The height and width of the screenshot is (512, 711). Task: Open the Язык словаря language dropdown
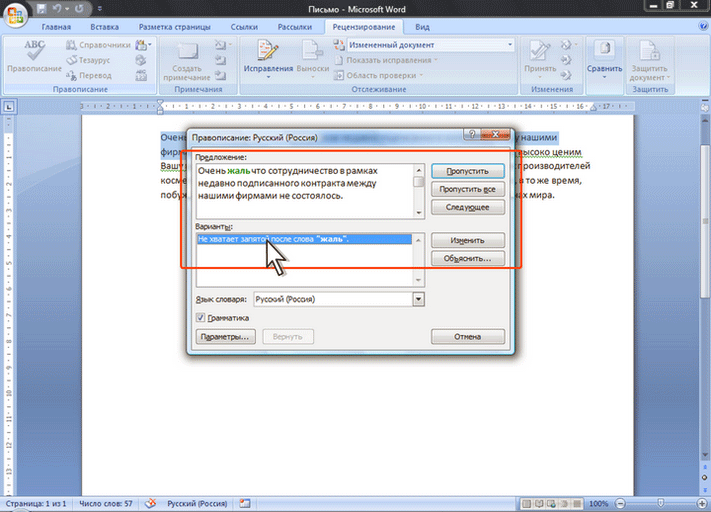pyautogui.click(x=418, y=298)
